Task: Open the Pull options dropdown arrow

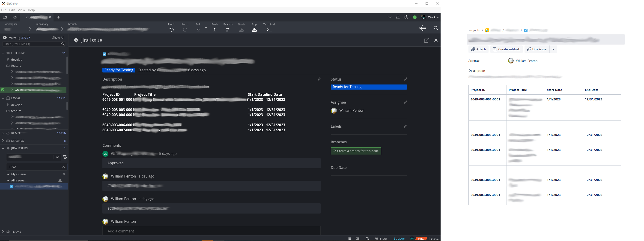Action: click(206, 28)
